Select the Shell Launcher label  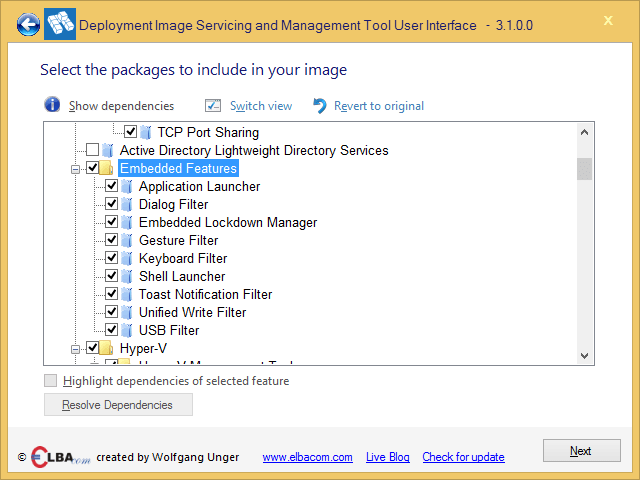pyautogui.click(x=182, y=276)
